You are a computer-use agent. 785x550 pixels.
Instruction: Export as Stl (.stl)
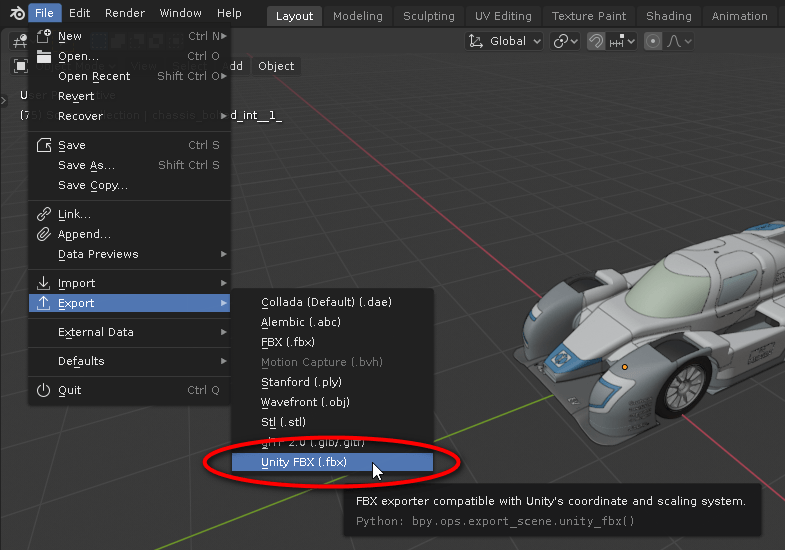(x=332, y=422)
